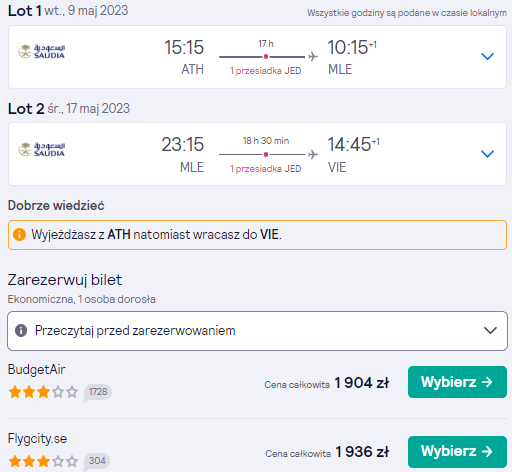Expand Lot 2 flight details chevron
Image resolution: width=512 pixels, height=472 pixels.
pos(487,154)
